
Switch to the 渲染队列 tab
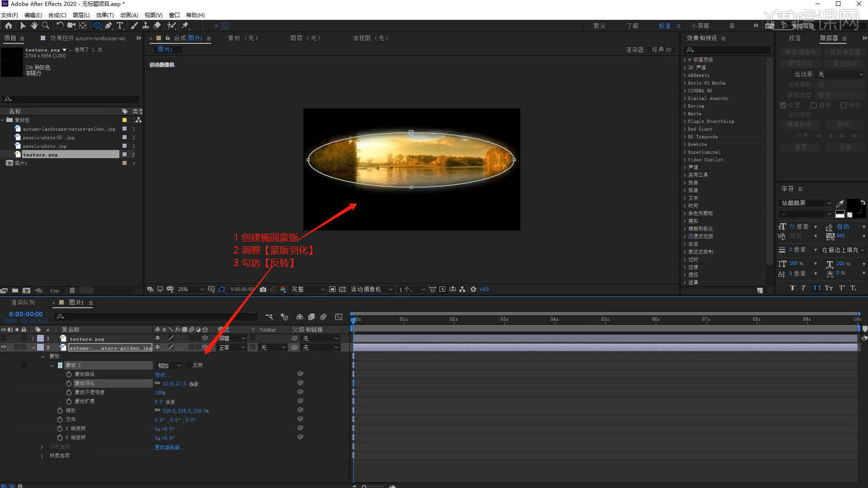click(23, 302)
